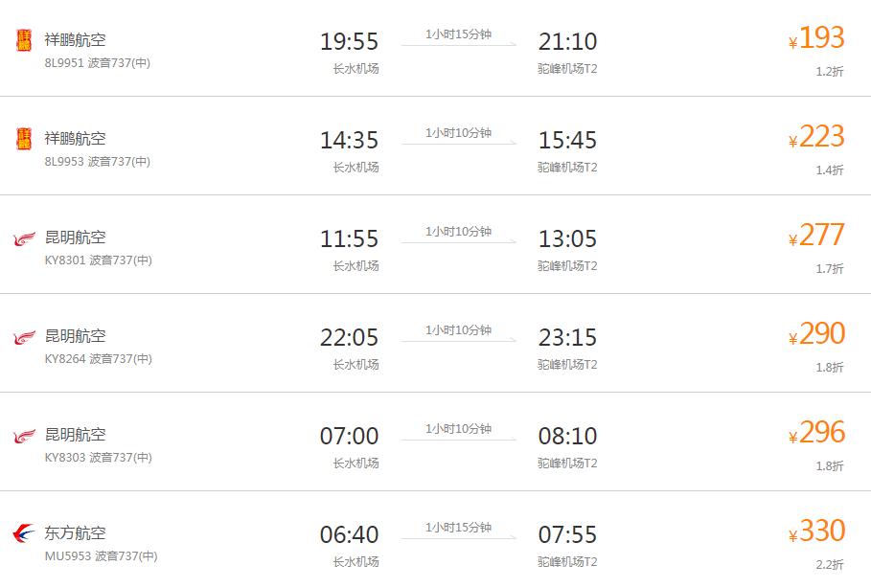Click the 15:45 arrival time
Viewport: 871px width, 588px height.
pyautogui.click(x=567, y=141)
